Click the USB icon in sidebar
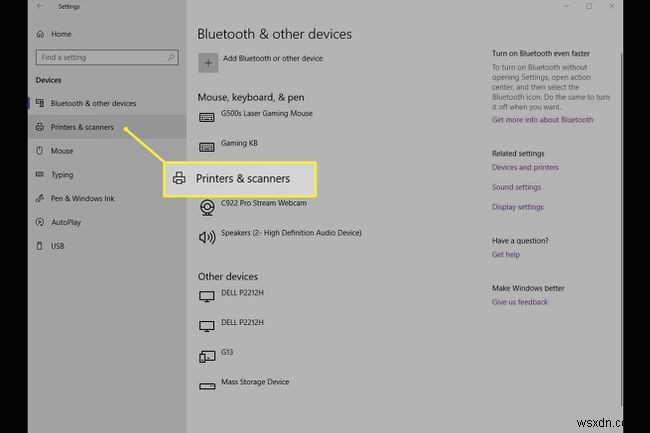The height and width of the screenshot is (433, 650). [x=40, y=246]
